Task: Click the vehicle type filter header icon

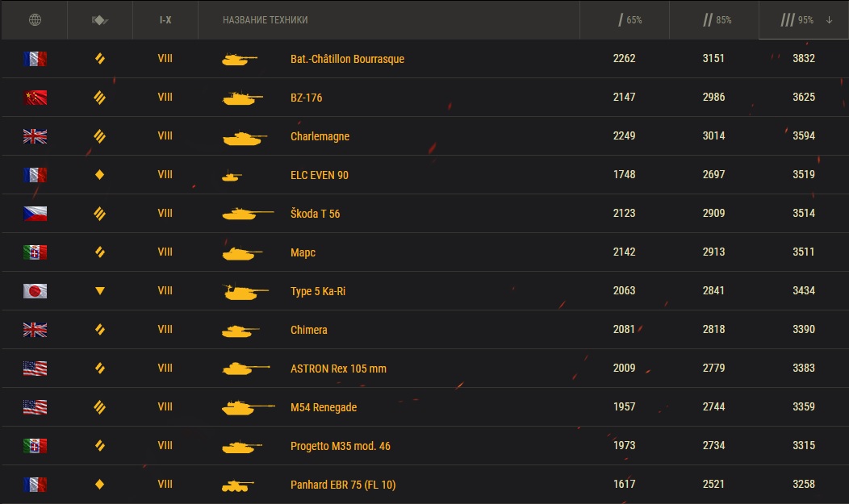Action: [x=100, y=19]
